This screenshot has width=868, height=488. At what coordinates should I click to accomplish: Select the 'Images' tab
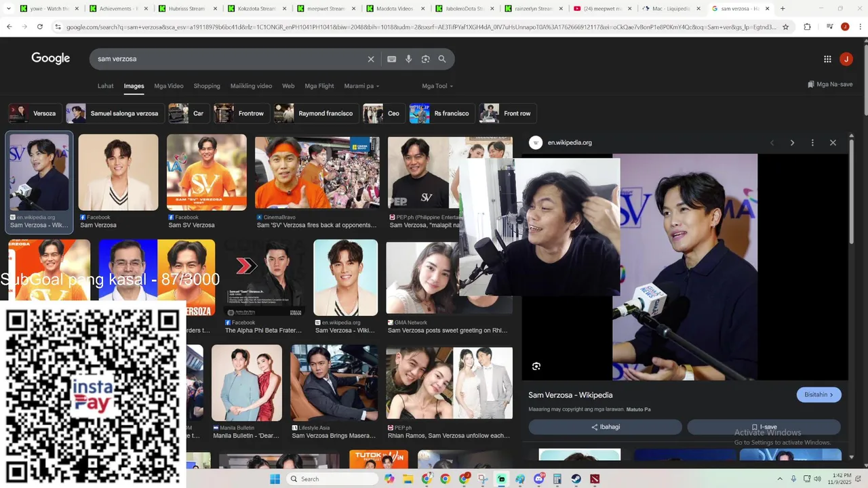click(x=134, y=86)
